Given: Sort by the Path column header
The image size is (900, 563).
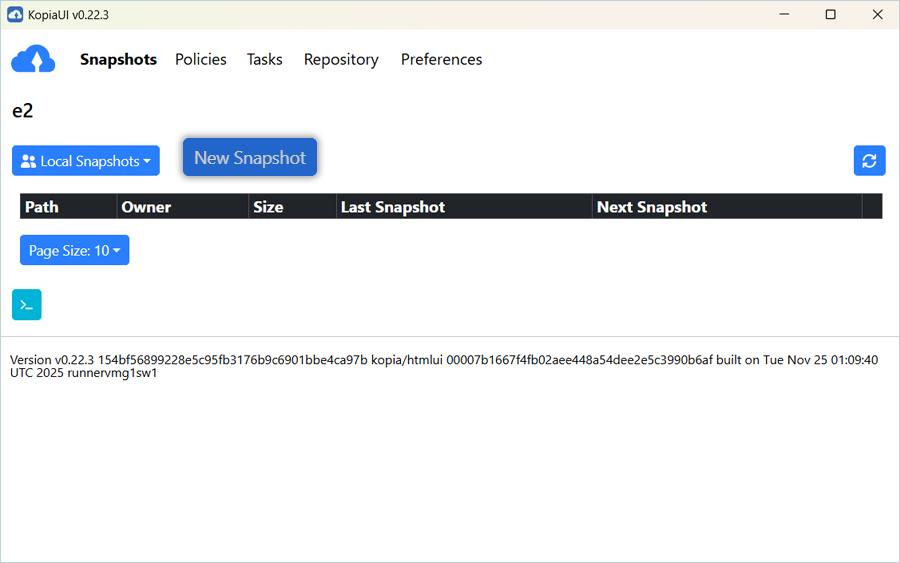Looking at the screenshot, I should pyautogui.click(x=42, y=207).
